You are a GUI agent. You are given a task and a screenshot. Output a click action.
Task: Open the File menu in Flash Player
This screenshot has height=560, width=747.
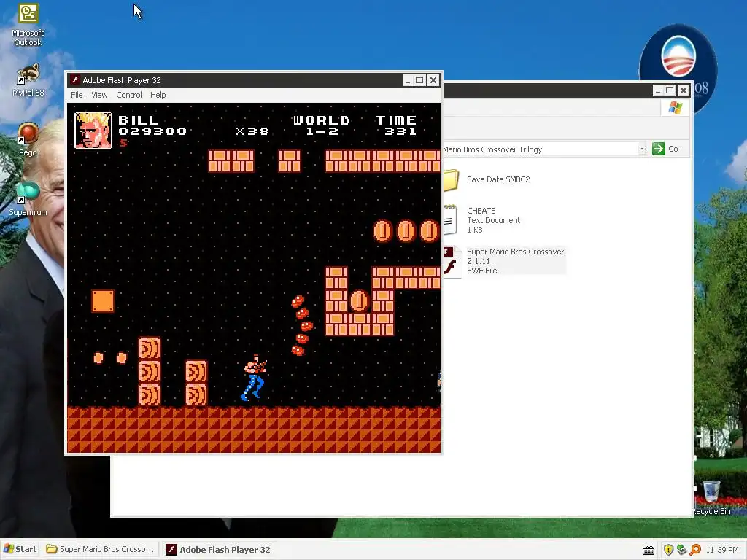pyautogui.click(x=77, y=95)
